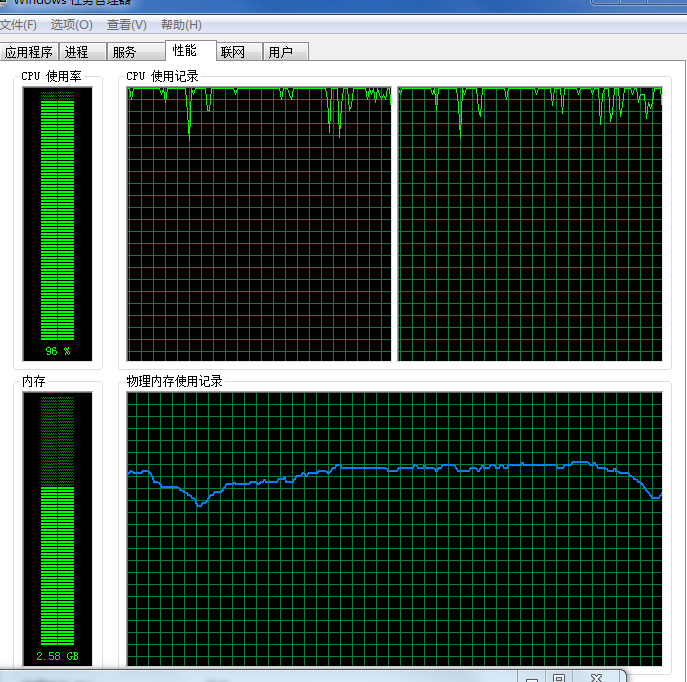687x682 pixels.
Task: Open the 选项(O) menu
Action: [x=71, y=24]
